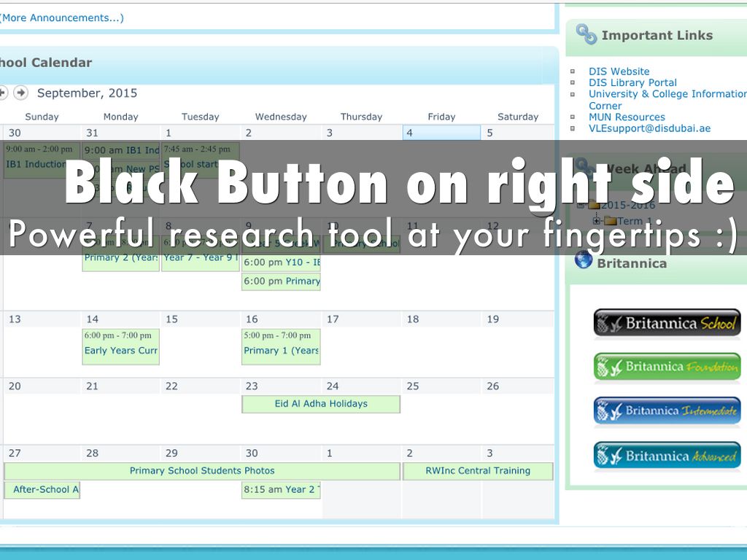Click the Important Links chain icon
Screen dimensions: 747x560
(x=586, y=34)
